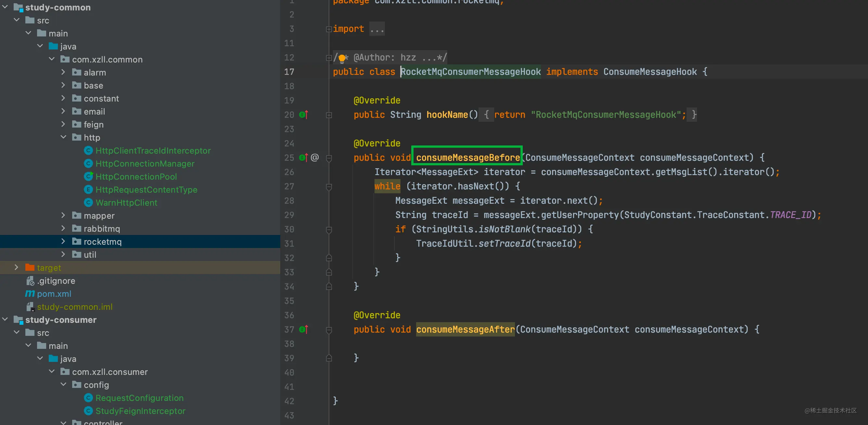
Task: Collapse the http package
Action: coord(63,137)
